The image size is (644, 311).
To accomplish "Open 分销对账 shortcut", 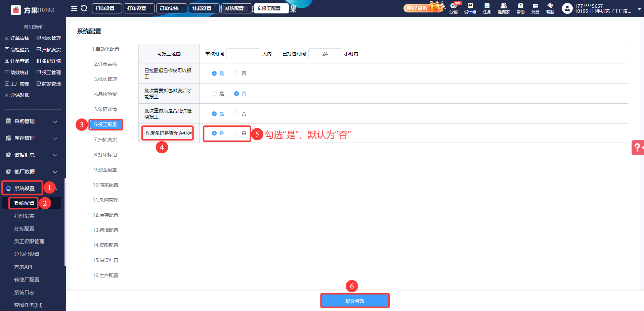I will (17, 95).
